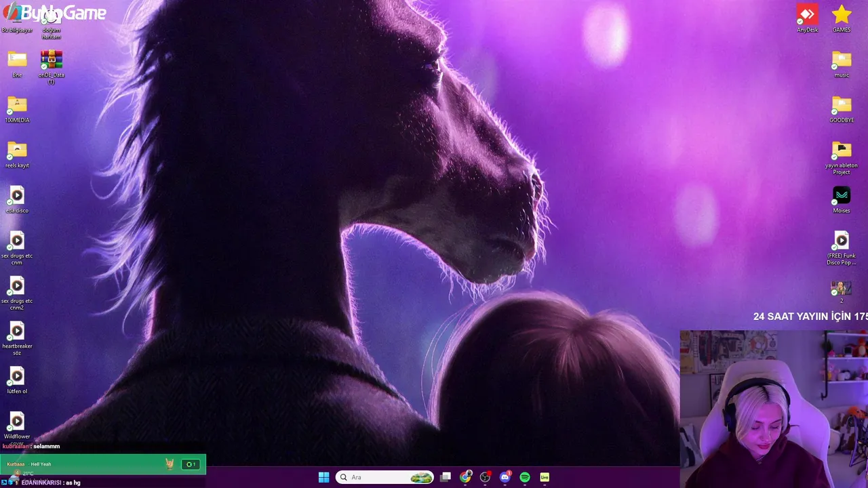This screenshot has width=868, height=488.
Task: Select the yayın ableton Project folder
Action: tap(842, 158)
